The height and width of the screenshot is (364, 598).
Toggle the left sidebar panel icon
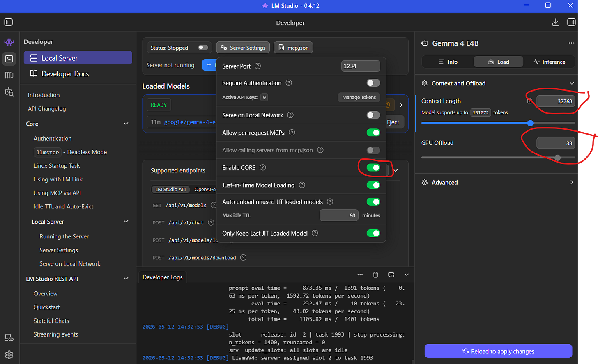click(9, 22)
